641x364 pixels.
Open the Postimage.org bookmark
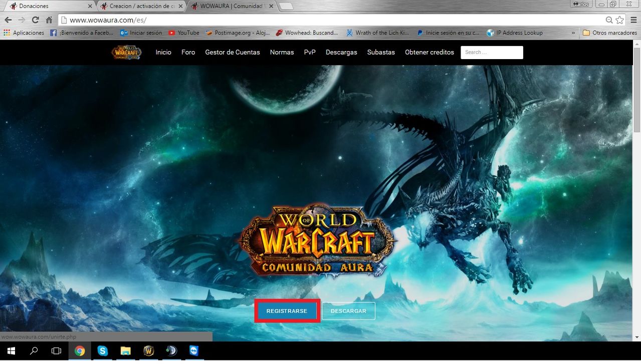(x=238, y=33)
